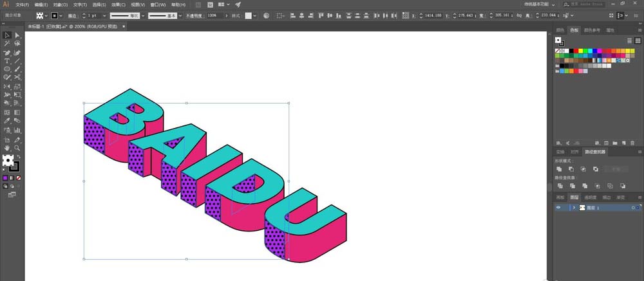Pick the black swatch in the first row
The image size is (644, 281).
pyautogui.click(x=571, y=51)
